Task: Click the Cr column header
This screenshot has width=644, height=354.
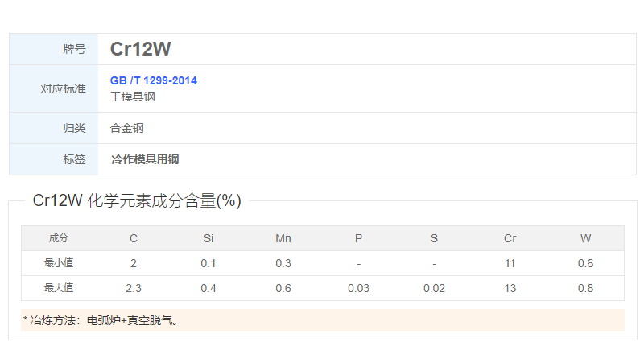Action: 510,238
